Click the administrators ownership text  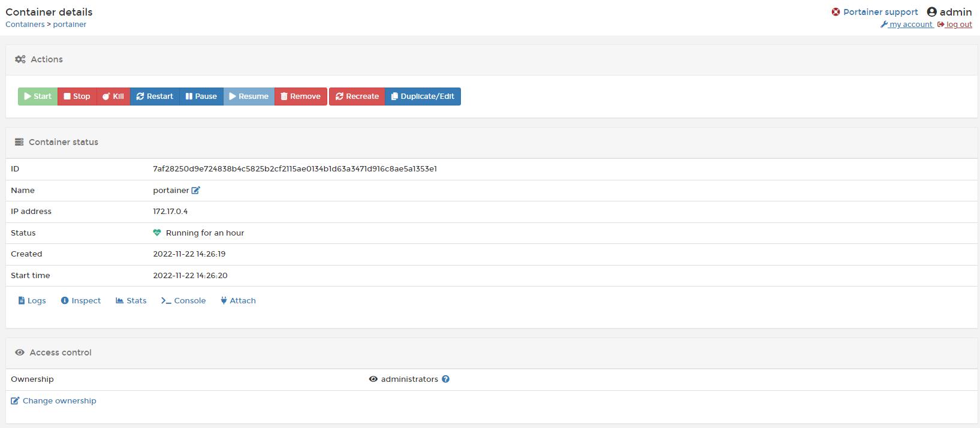[x=409, y=379]
